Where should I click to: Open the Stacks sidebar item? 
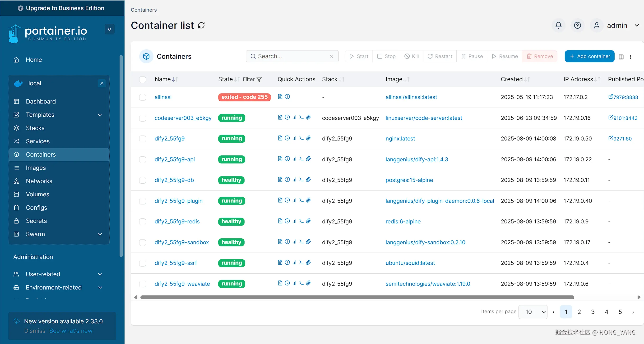coord(35,128)
